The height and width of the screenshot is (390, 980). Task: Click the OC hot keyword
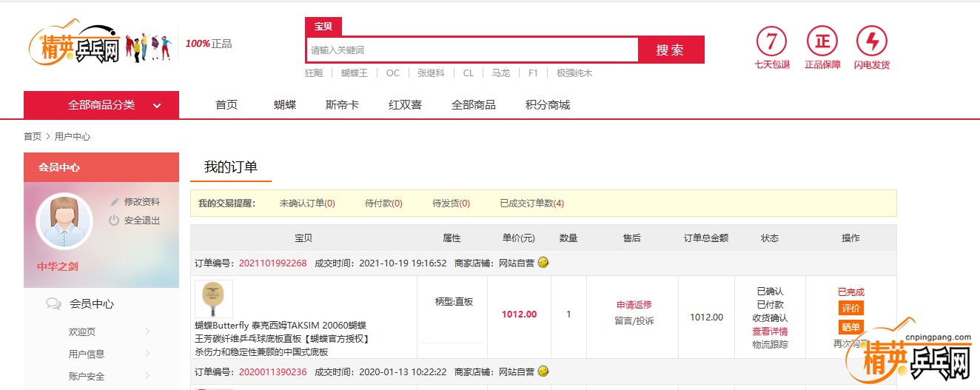pyautogui.click(x=392, y=73)
